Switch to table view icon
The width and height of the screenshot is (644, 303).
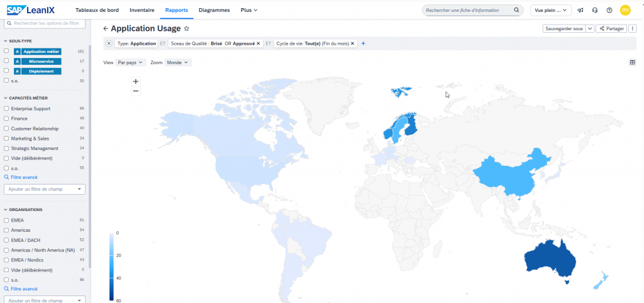(x=632, y=62)
